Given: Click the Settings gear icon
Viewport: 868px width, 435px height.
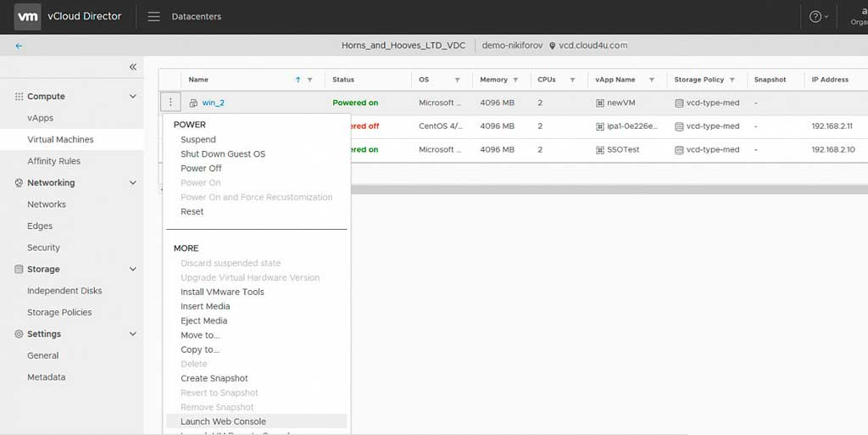Looking at the screenshot, I should 19,334.
